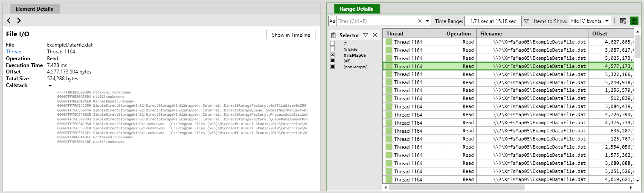Select the row with offset 512,839

[508, 99]
